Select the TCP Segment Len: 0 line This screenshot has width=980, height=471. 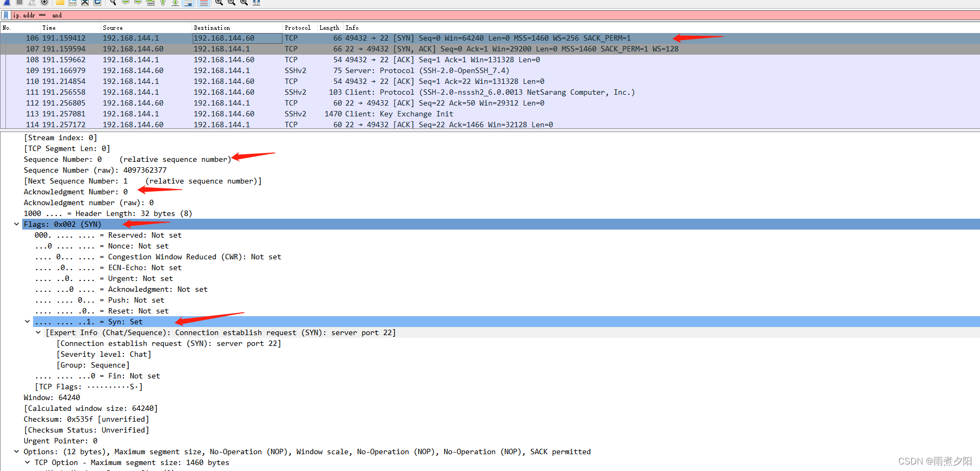click(67, 148)
